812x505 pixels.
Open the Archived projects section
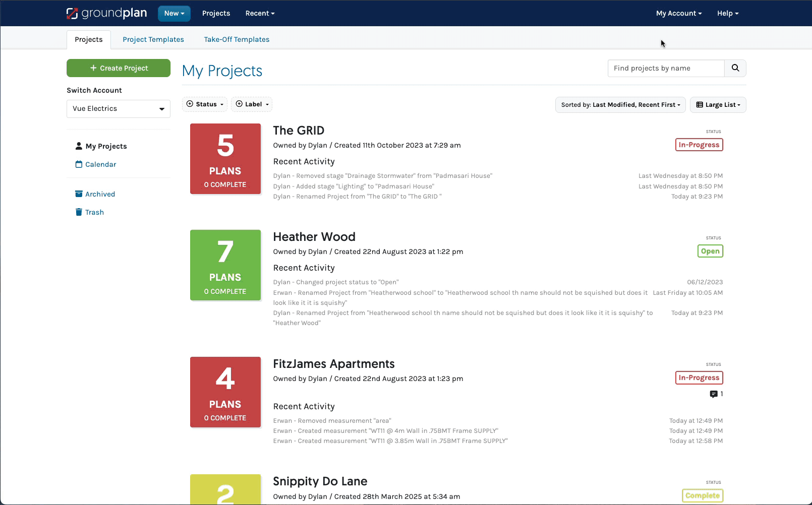point(100,194)
